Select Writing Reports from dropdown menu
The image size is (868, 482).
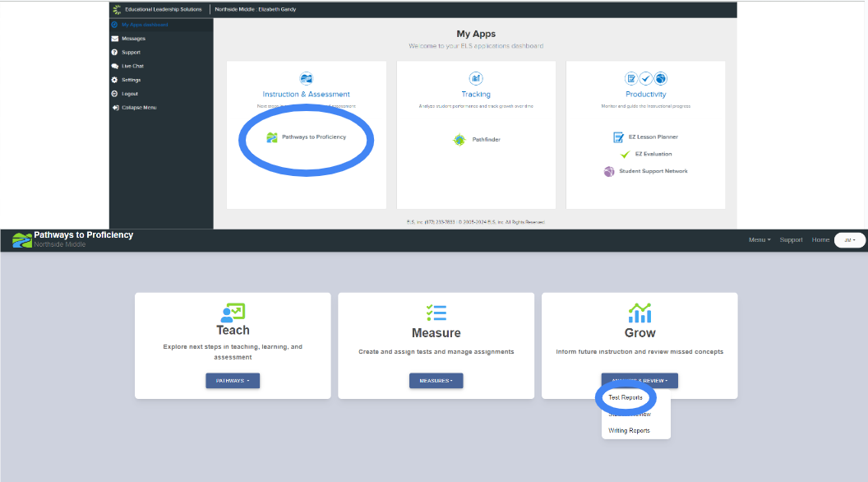[x=629, y=430]
